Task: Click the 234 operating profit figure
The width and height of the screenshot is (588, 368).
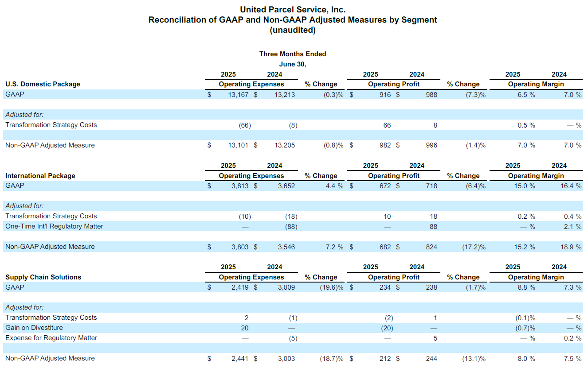Action: tap(385, 287)
